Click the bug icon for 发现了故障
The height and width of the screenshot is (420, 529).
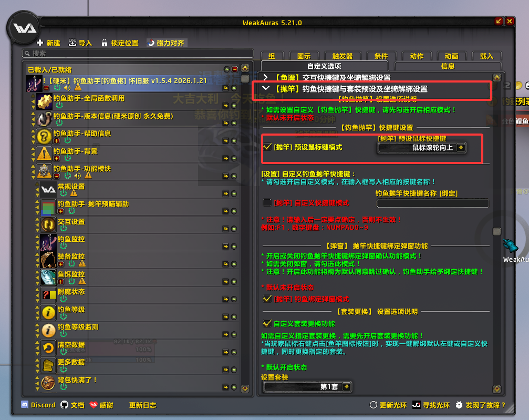pyautogui.click(x=459, y=405)
